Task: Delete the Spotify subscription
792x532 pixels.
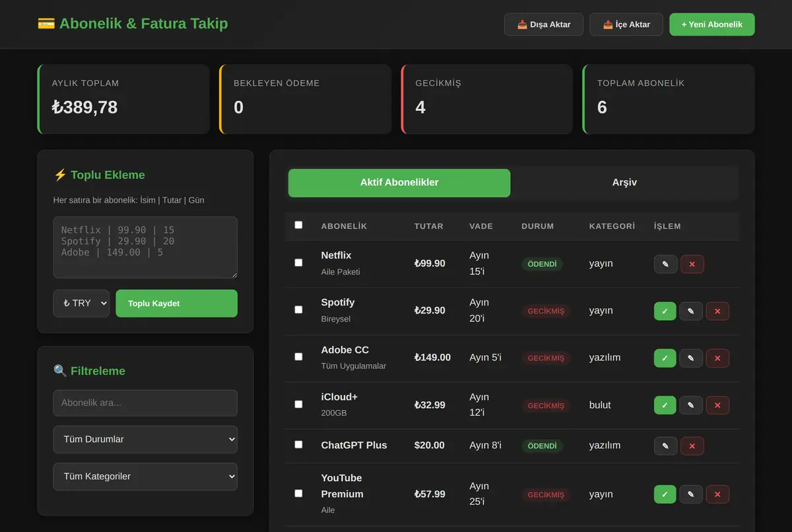Action: 717,311
